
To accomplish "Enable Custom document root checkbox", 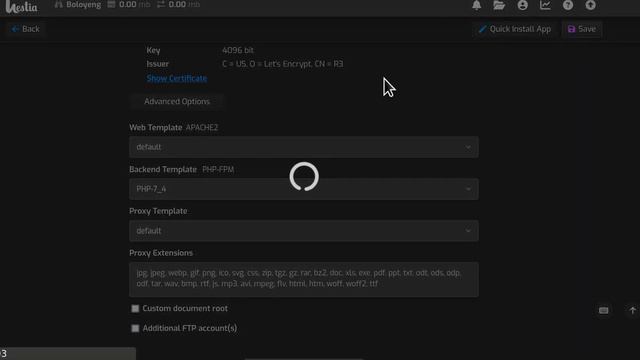I will coord(135,309).
